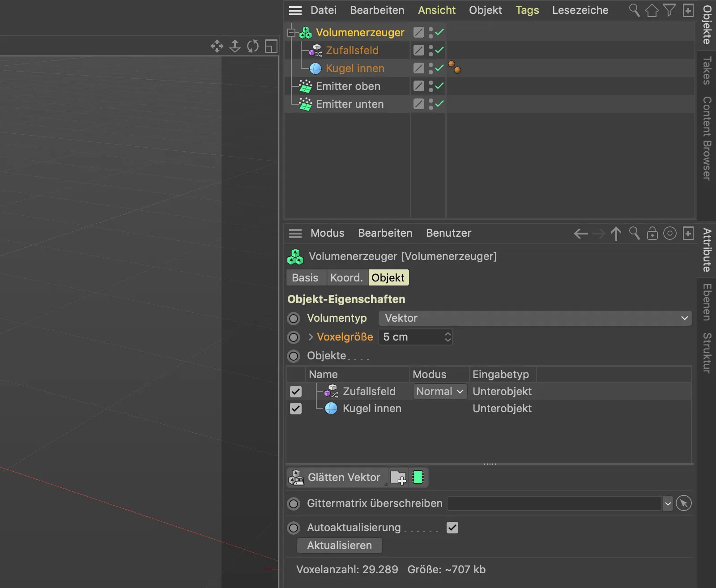Open Modus menu in Attribute Manager
This screenshot has width=716, height=588.
pos(328,233)
